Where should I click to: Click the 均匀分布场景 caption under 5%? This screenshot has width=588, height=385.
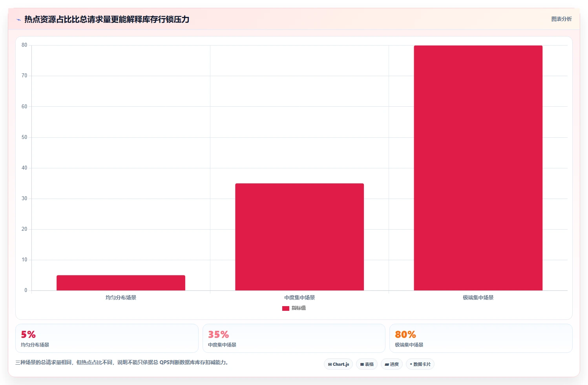point(35,345)
